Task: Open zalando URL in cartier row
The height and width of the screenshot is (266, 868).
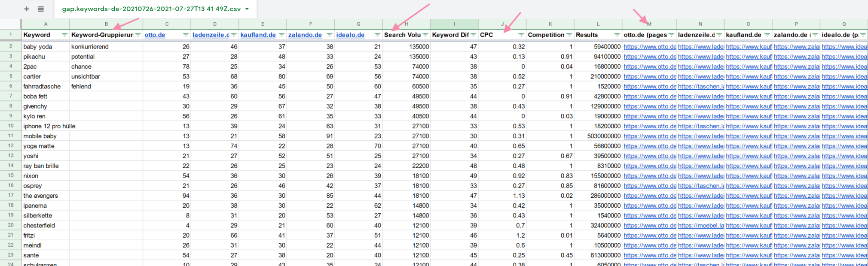Action: pyautogui.click(x=797, y=76)
